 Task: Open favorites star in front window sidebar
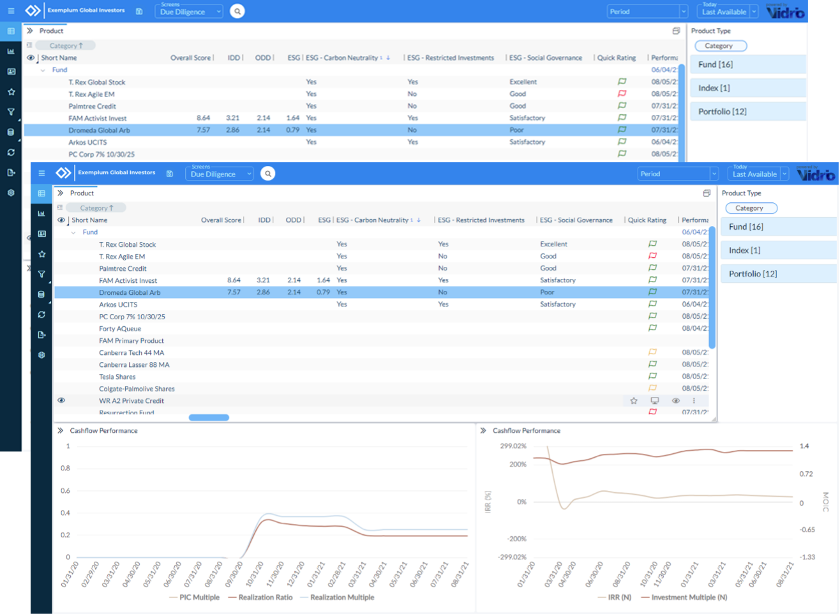tap(41, 254)
